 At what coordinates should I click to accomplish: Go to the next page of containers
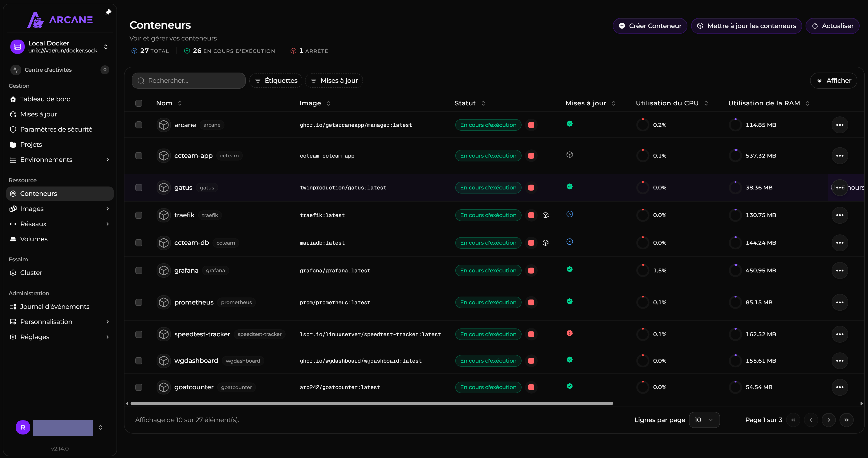[829, 420]
